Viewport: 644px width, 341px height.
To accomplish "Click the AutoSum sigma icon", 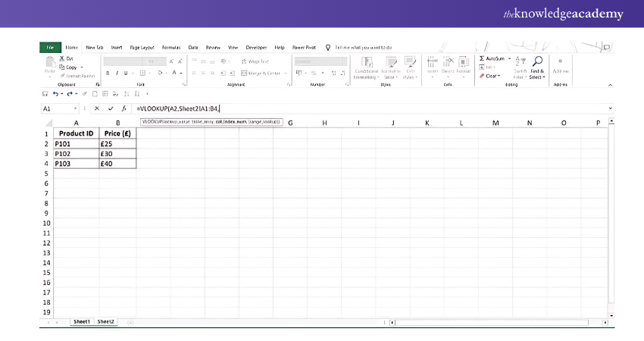I will (483, 58).
